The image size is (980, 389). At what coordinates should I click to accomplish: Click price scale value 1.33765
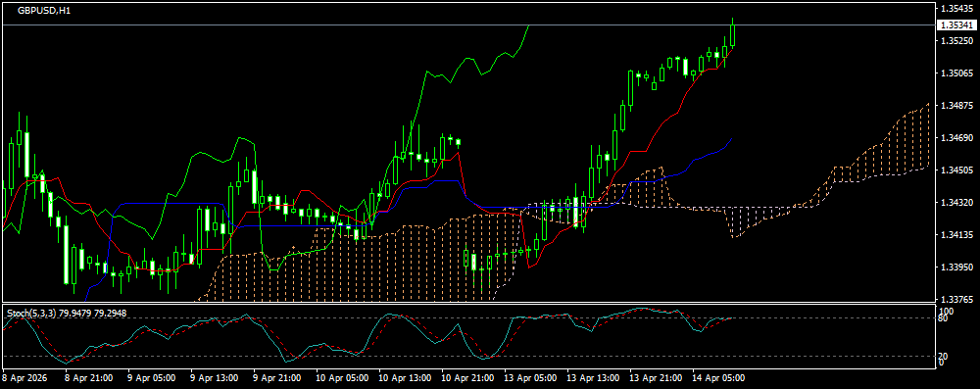[x=956, y=300]
